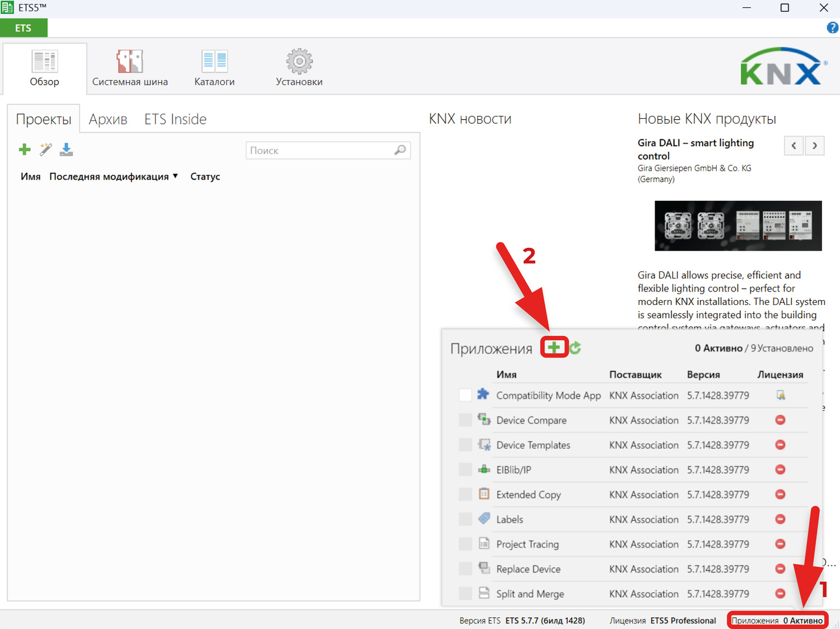
Task: Open the Каталоги section
Action: 214,68
